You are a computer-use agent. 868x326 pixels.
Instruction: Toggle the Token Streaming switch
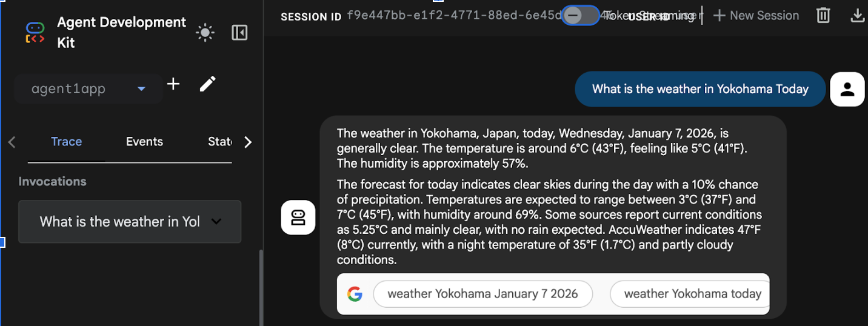coord(579,16)
